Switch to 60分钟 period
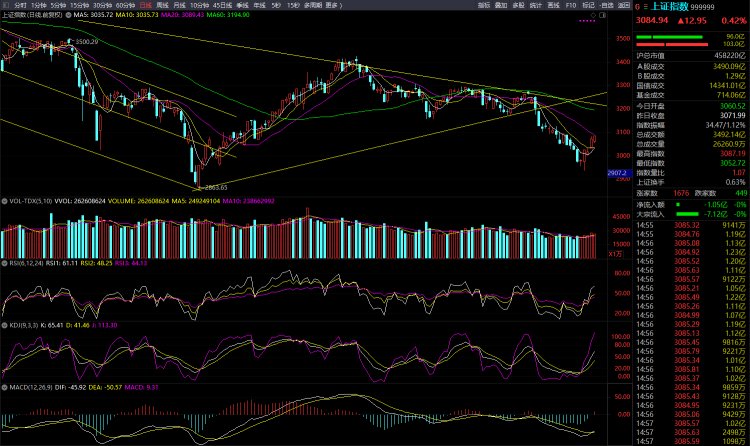The width and height of the screenshot is (750, 446). 125,5
